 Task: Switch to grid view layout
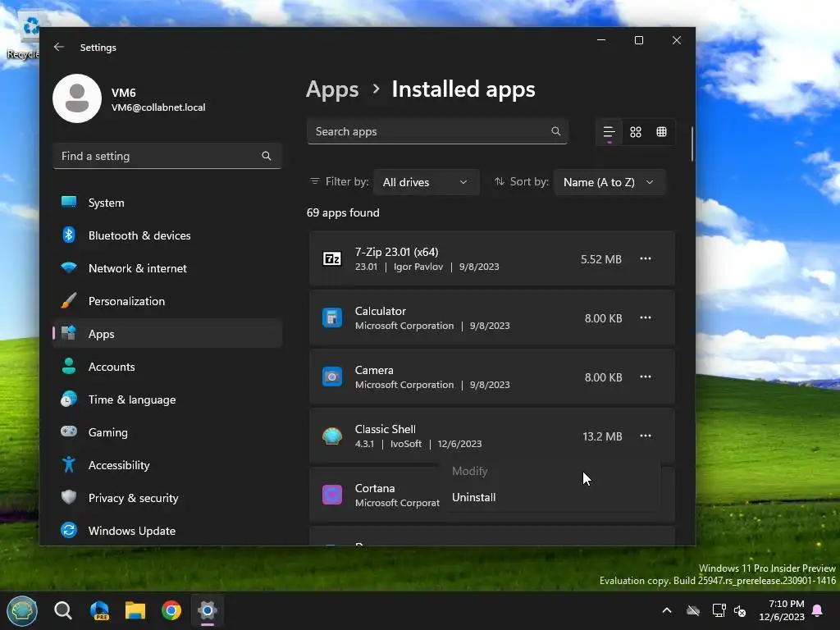[x=636, y=132]
